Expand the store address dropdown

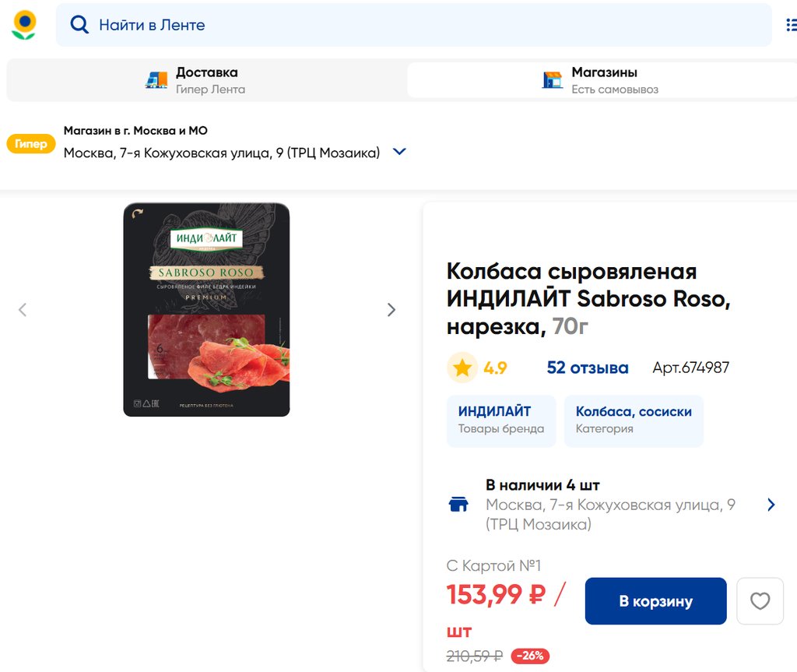coord(399,152)
